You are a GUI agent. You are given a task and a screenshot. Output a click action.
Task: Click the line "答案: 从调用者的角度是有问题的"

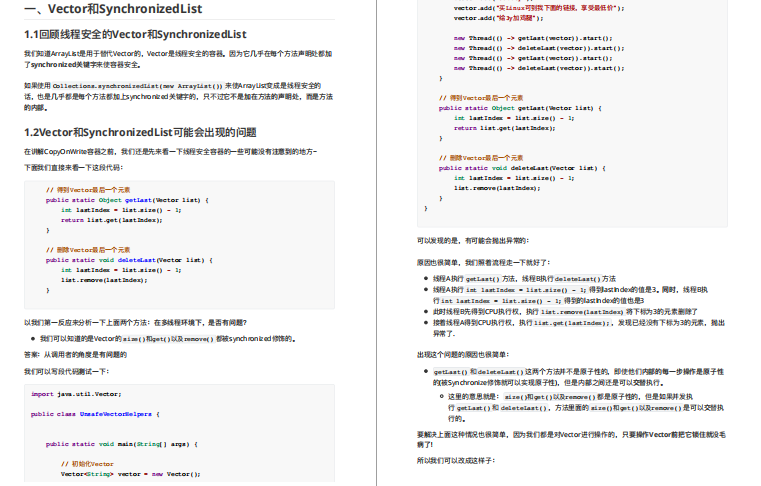[75, 355]
